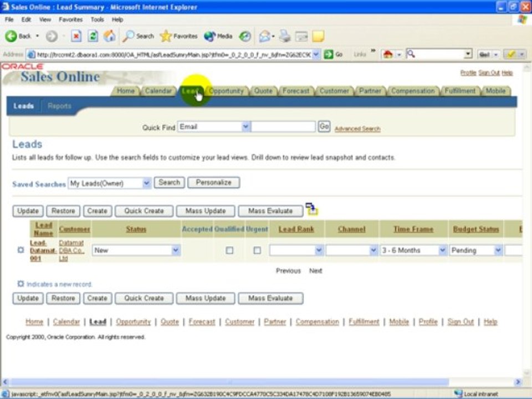Click the top Mass Update button
The height and width of the screenshot is (399, 532).
205,211
